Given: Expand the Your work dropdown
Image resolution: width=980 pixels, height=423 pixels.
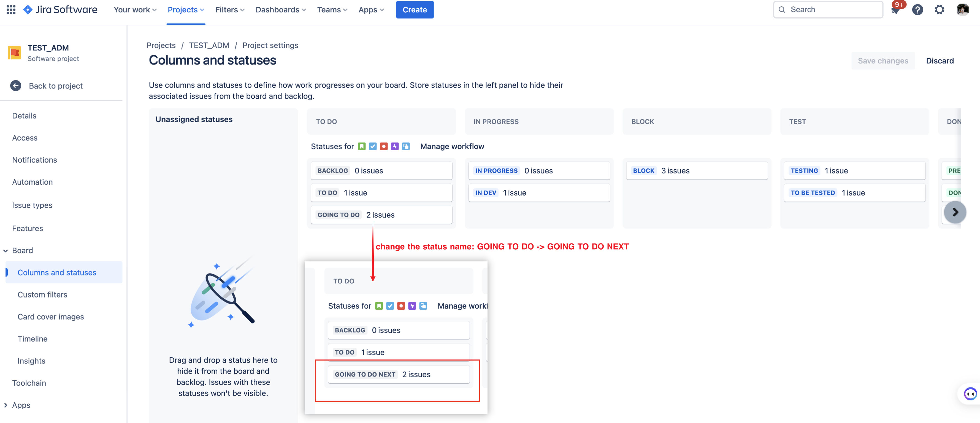Looking at the screenshot, I should (x=135, y=10).
